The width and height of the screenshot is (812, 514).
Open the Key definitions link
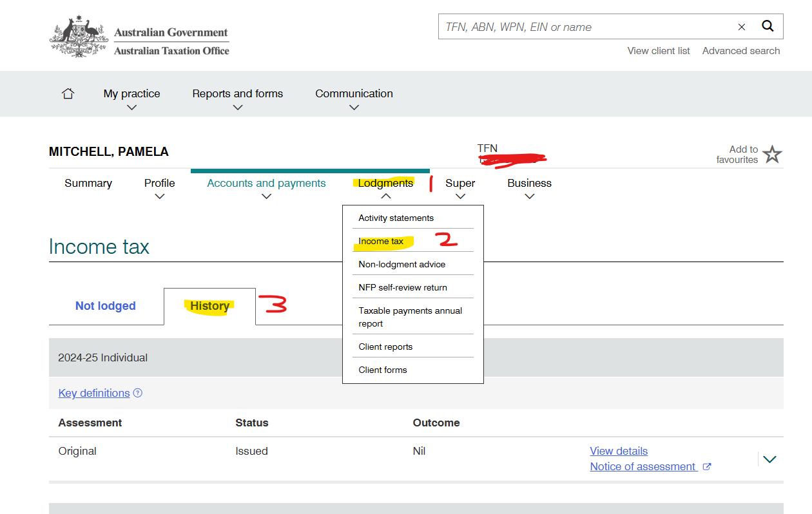(94, 393)
